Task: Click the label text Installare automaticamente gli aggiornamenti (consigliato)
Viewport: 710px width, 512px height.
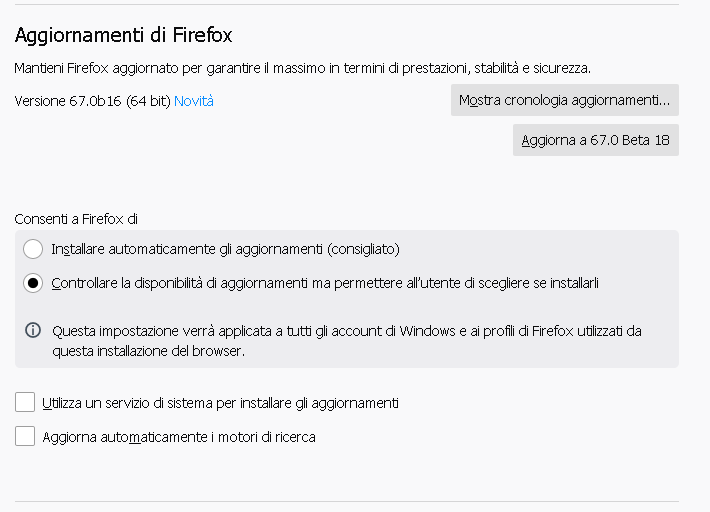Action: [225, 249]
